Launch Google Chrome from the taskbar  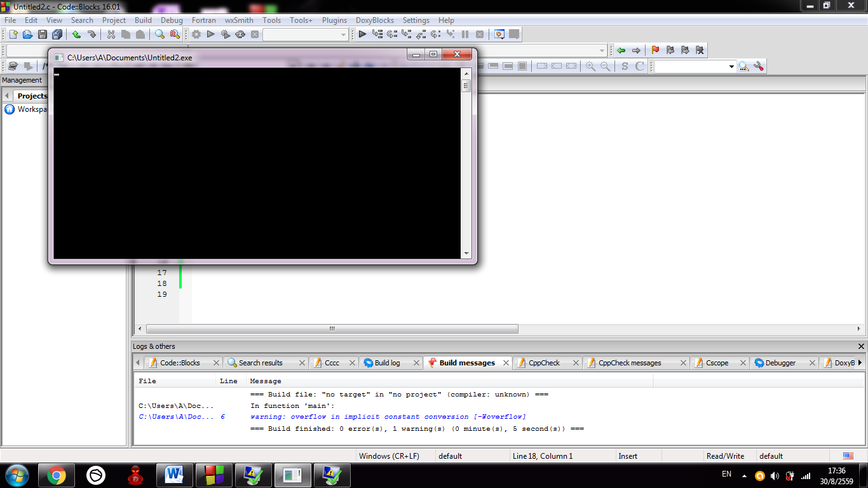tap(57, 475)
